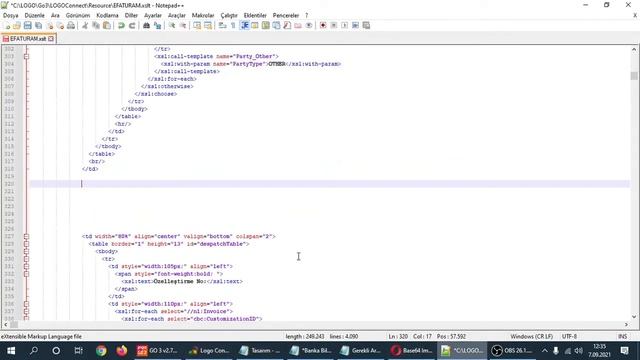Open Find with the binoculars icon
The width and height of the screenshot is (640, 360).
click(146, 26)
